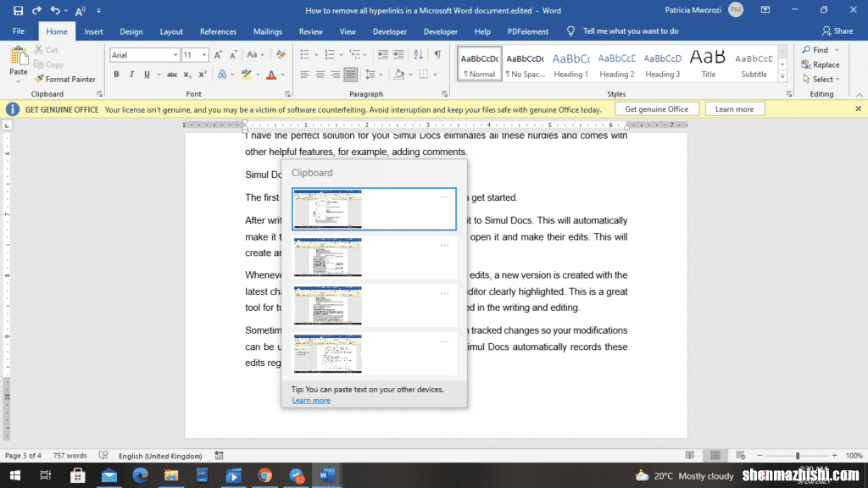Screen dimensions: 868x488
Task: Apply superscript formatting
Action: click(x=203, y=75)
